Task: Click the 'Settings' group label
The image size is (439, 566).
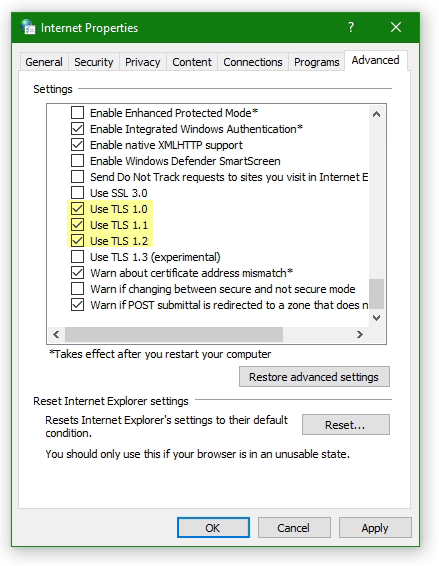Action: coord(53,89)
